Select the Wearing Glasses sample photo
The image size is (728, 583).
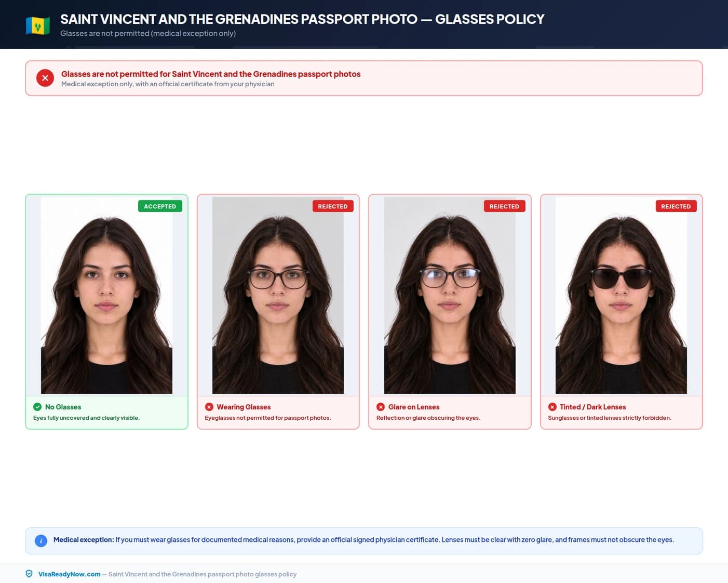pos(278,295)
